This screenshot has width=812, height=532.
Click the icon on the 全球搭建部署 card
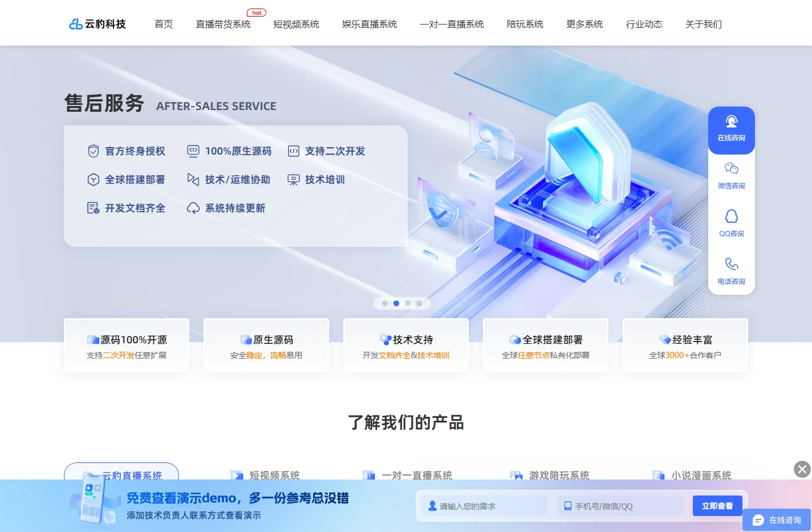[x=515, y=340]
